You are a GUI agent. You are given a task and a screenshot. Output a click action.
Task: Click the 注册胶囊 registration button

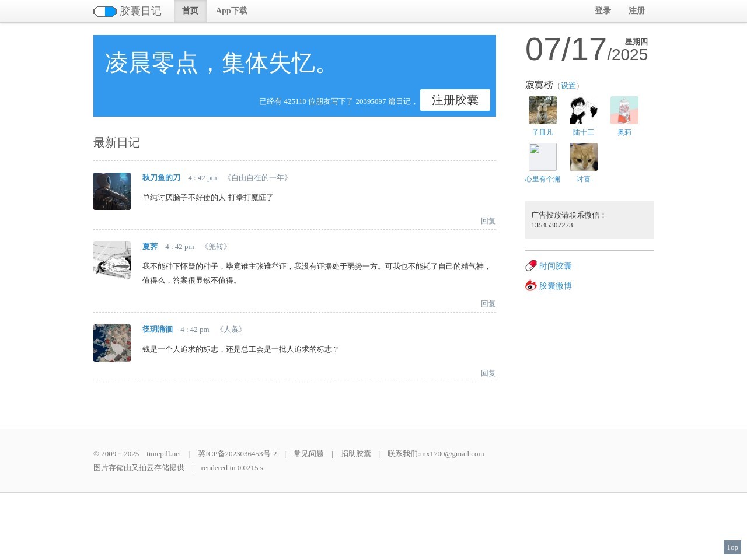[x=455, y=100]
